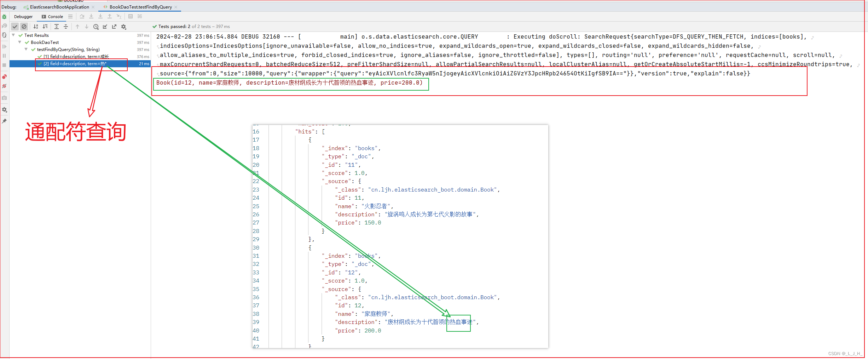Select test [2] term=热* row

(80, 64)
